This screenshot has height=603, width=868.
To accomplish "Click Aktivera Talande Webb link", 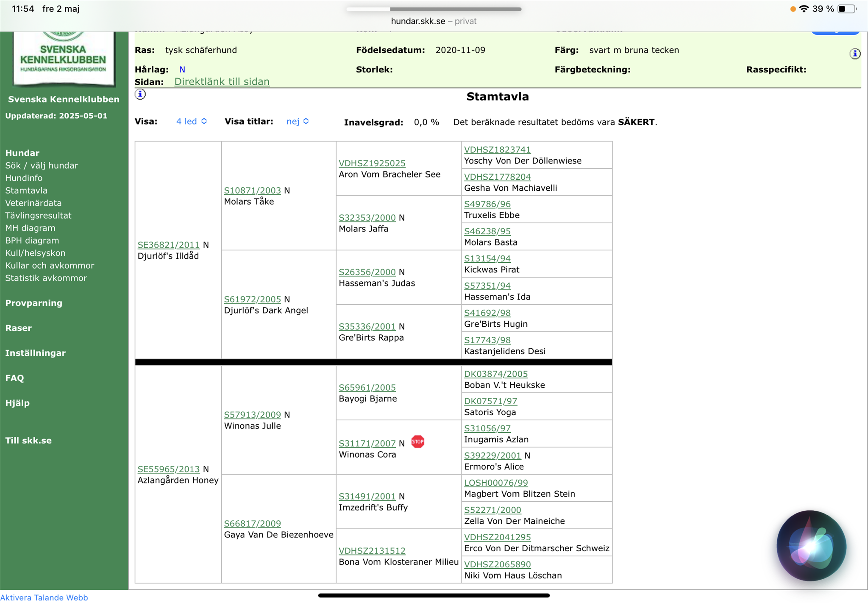I will click(44, 597).
